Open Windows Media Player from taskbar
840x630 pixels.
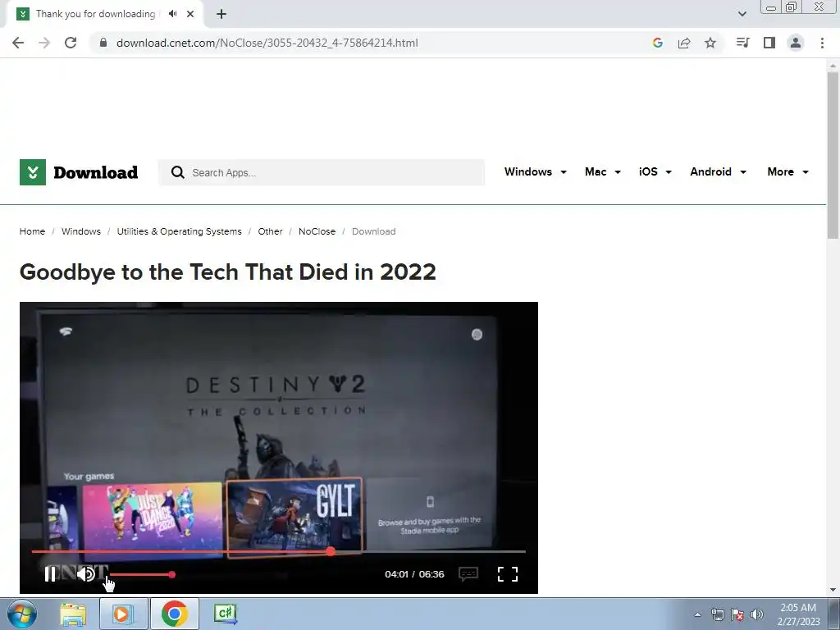123,614
